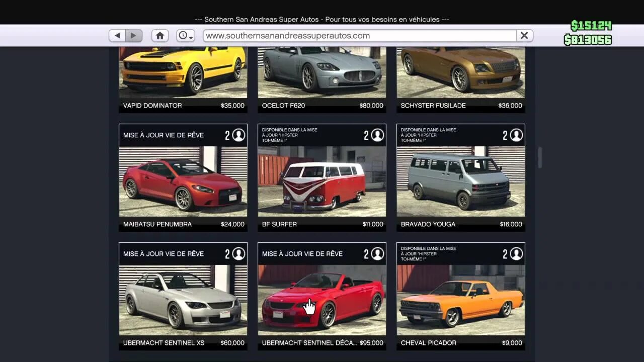This screenshot has width=644, height=362.
Task: Click the player capacity icon on Ubermacht Sentinel XS
Action: (x=237, y=253)
